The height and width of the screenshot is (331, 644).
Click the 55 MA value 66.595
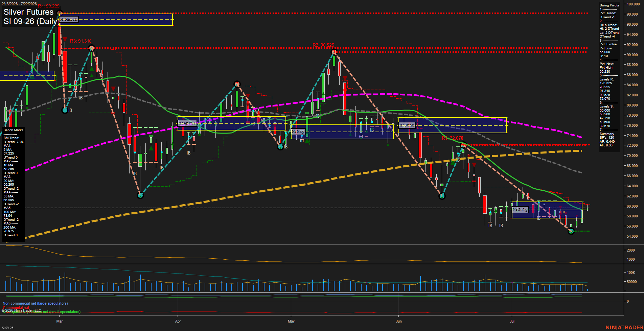coord(9,200)
